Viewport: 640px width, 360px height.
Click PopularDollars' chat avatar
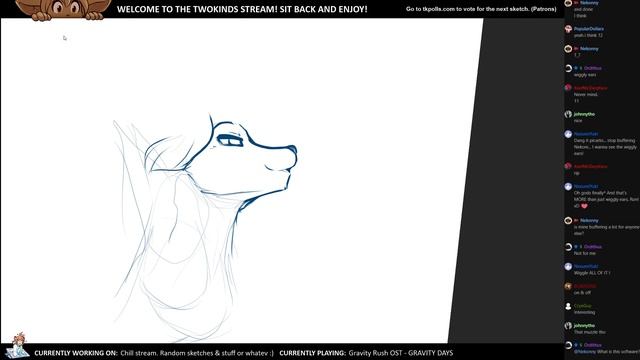pyautogui.click(x=568, y=29)
